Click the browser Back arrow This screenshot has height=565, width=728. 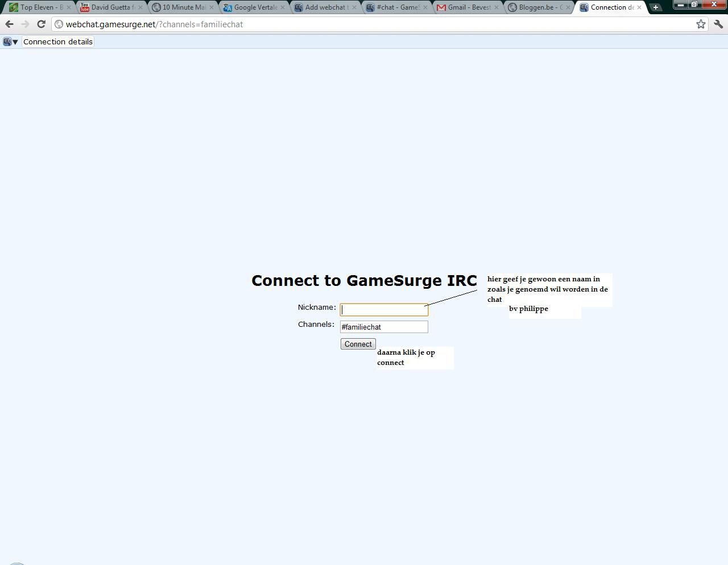[9, 24]
